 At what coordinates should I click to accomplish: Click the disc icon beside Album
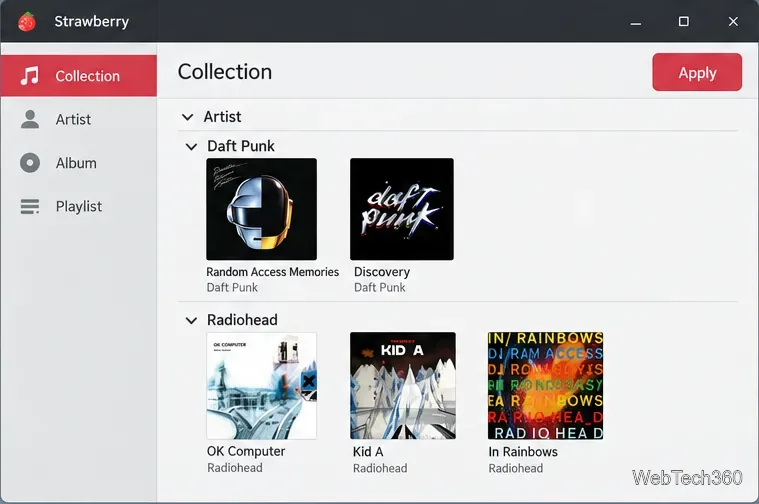pyautogui.click(x=30, y=163)
